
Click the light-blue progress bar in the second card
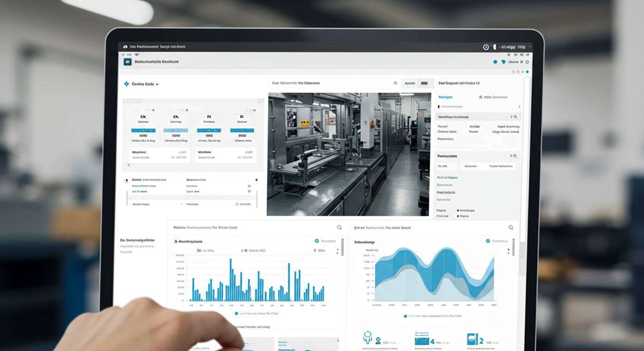click(176, 130)
